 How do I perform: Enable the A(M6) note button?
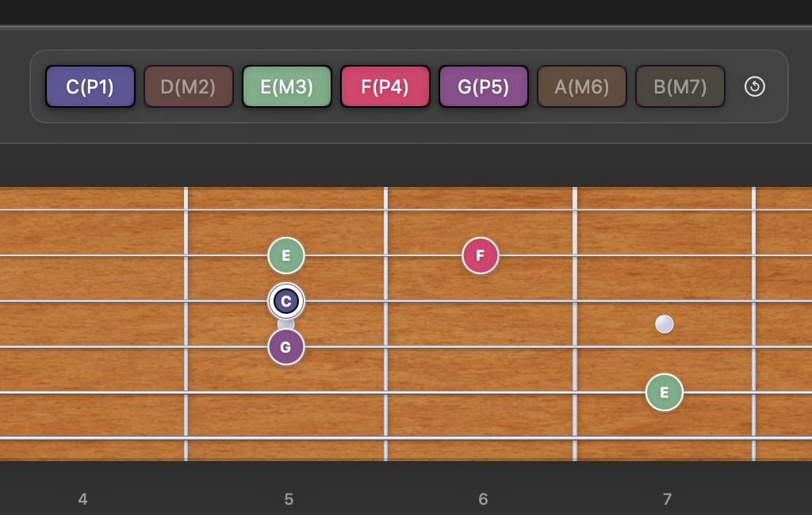(x=582, y=86)
